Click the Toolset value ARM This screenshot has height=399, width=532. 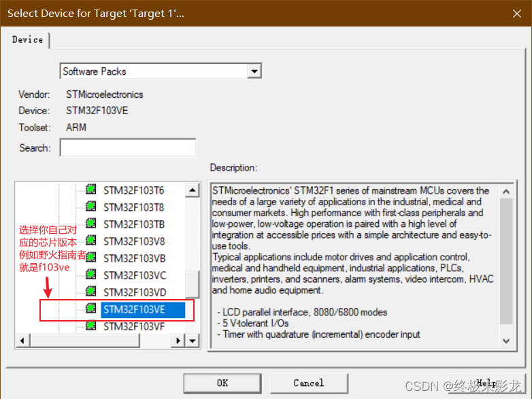76,128
